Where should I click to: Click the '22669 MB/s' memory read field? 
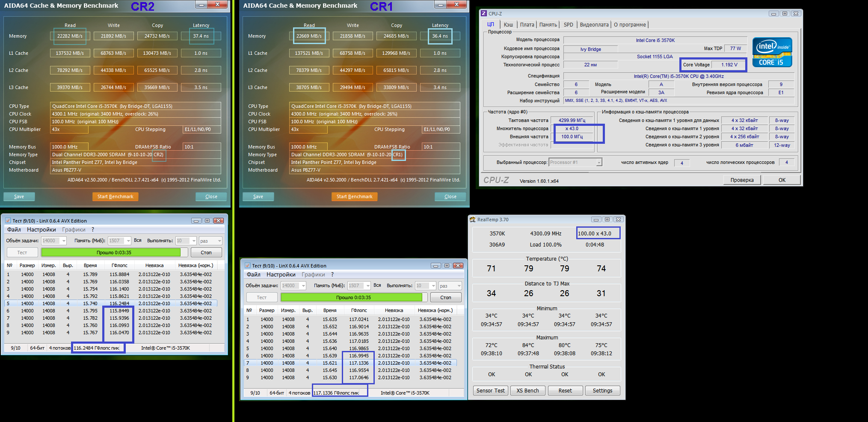[x=309, y=36]
